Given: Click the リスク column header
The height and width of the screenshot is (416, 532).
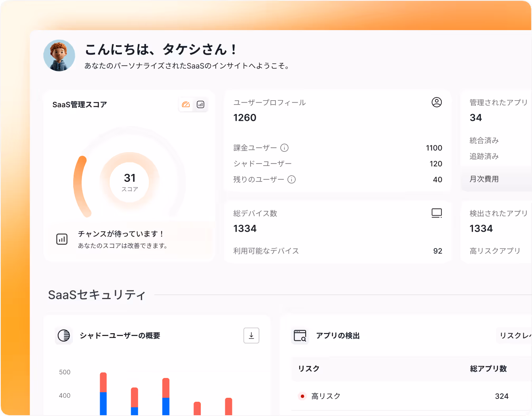Looking at the screenshot, I should coord(309,368).
